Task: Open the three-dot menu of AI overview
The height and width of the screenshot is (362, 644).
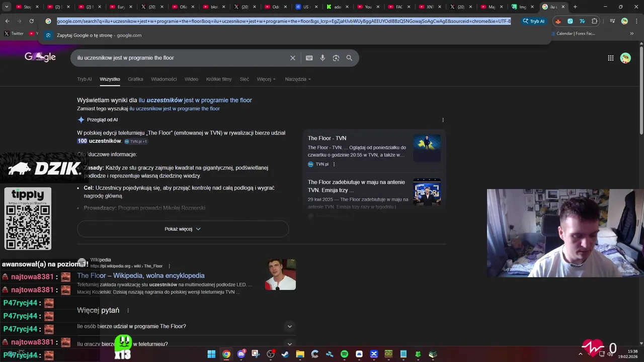Action: pyautogui.click(x=443, y=120)
